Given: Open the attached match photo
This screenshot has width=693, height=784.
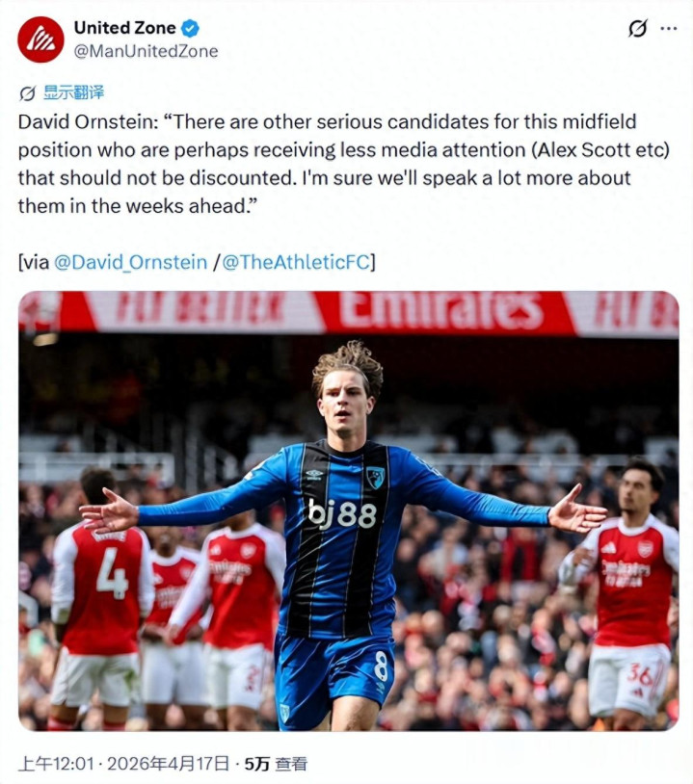Looking at the screenshot, I should click(x=349, y=510).
